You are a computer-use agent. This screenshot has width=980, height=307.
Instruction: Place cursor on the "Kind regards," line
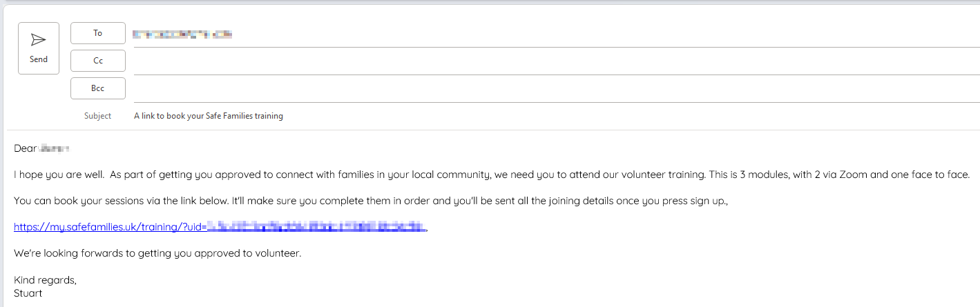tap(45, 280)
